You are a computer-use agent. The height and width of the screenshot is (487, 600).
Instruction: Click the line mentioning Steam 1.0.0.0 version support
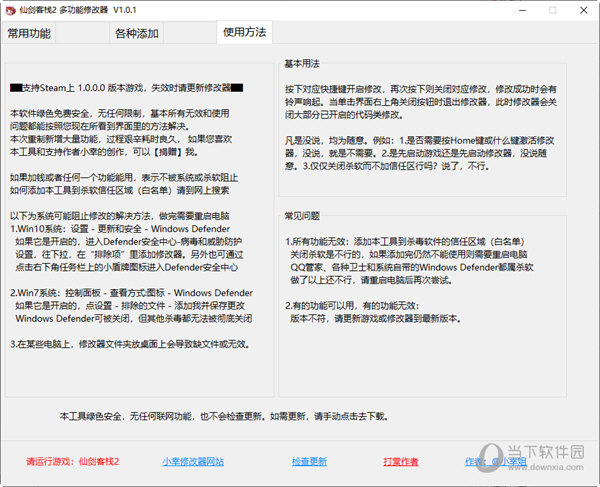point(126,88)
